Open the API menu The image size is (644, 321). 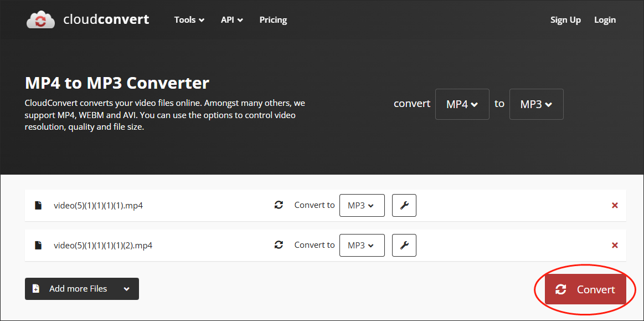point(232,20)
